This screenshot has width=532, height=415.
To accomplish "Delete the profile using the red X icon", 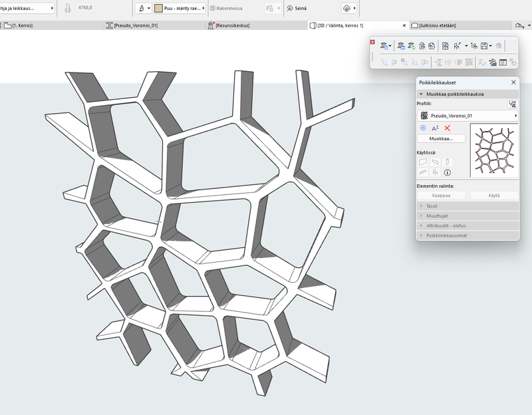I will pos(447,128).
